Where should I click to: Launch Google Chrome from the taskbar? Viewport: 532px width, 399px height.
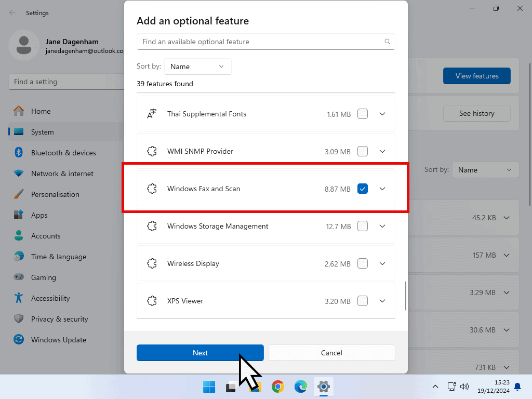[278, 387]
